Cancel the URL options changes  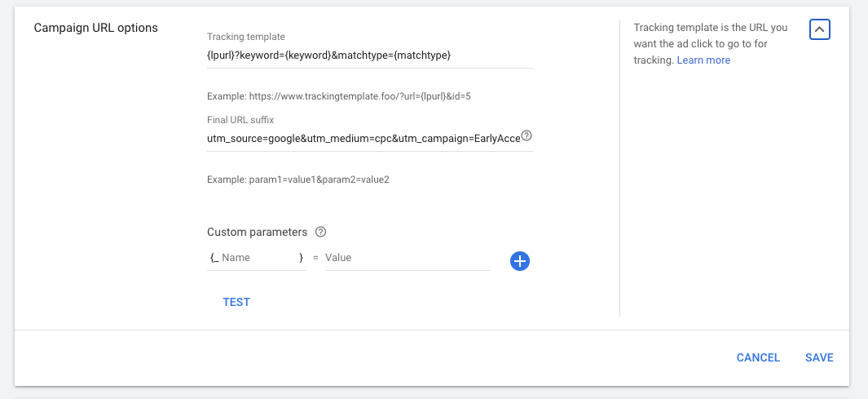[x=758, y=357]
